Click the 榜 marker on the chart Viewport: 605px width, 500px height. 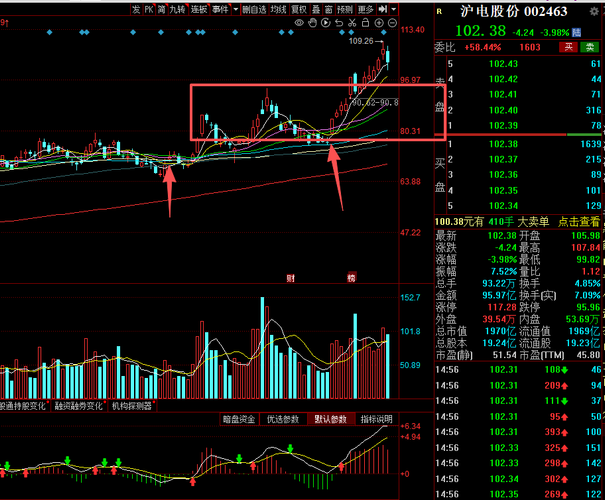point(351,278)
